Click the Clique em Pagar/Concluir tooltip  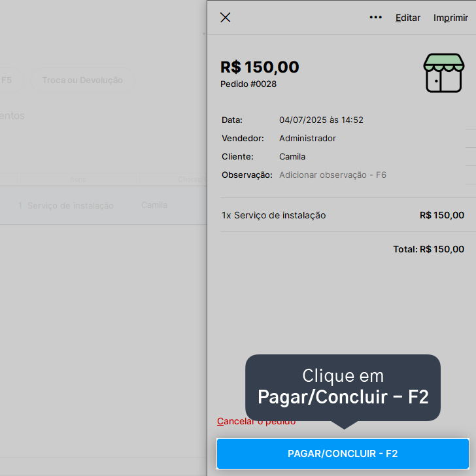click(x=343, y=388)
